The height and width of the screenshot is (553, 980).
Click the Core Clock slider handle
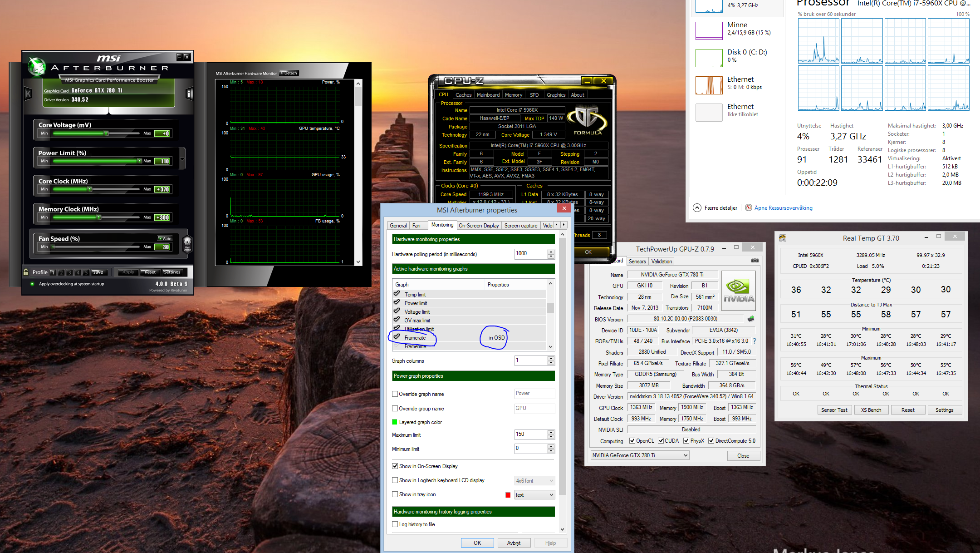[90, 189]
